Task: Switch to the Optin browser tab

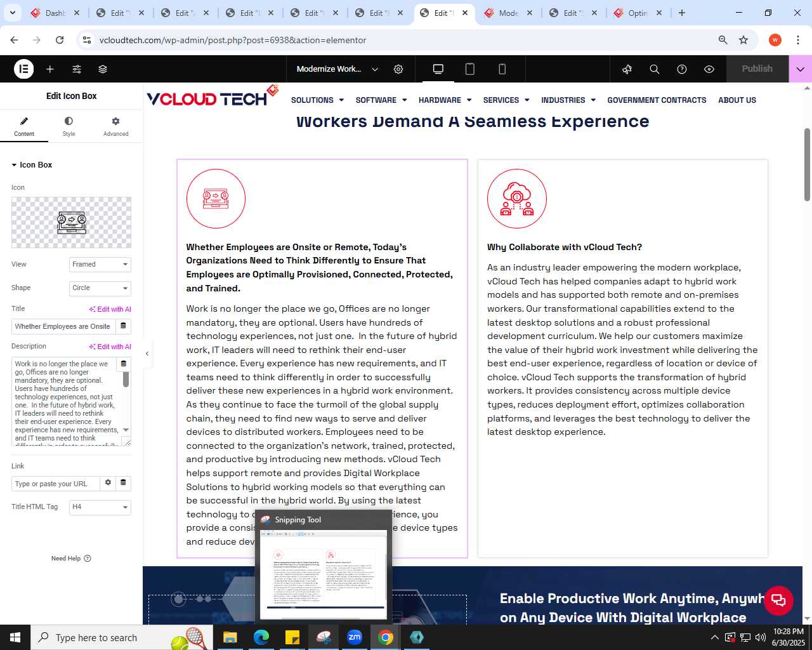Action: (638, 13)
